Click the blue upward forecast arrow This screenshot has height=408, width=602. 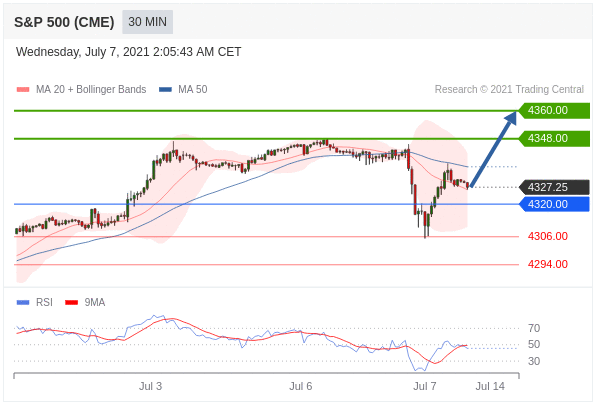click(494, 148)
